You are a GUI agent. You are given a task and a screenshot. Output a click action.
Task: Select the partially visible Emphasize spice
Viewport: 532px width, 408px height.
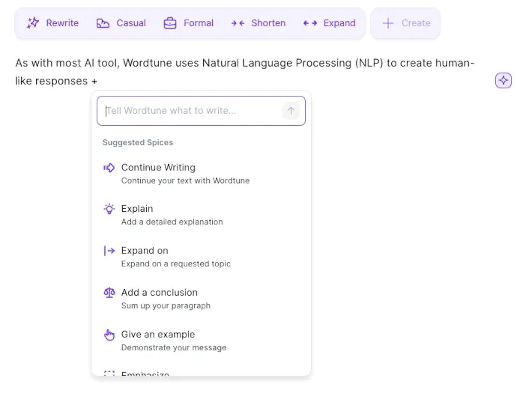145,374
